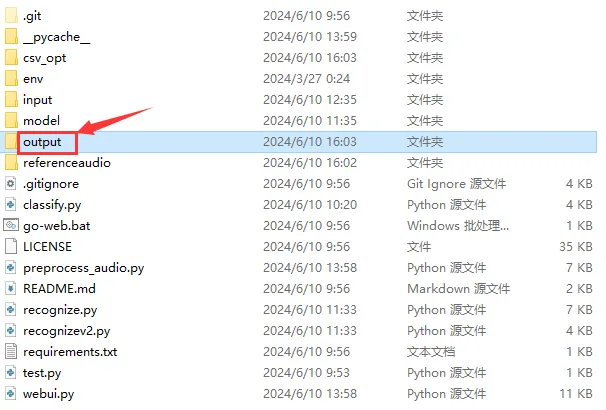The width and height of the screenshot is (606, 410).
Task: Select the webui.py file name
Action: [x=48, y=394]
